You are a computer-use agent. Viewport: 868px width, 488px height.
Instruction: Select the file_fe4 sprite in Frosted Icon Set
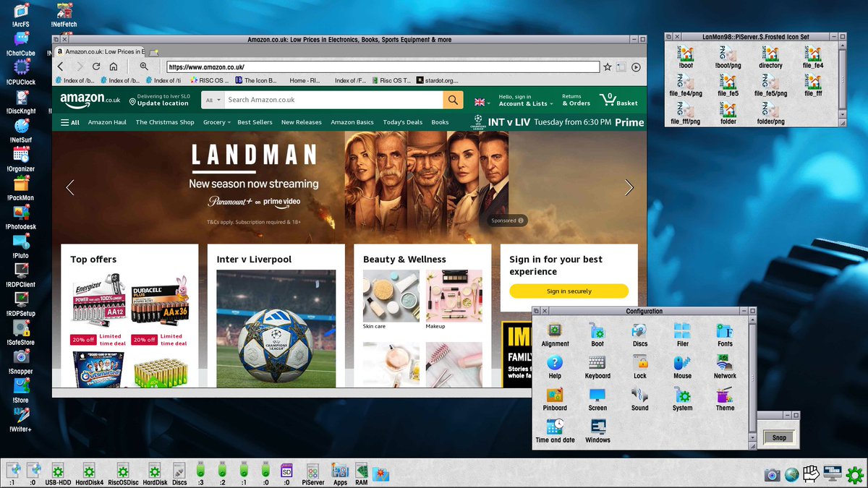[x=813, y=57]
